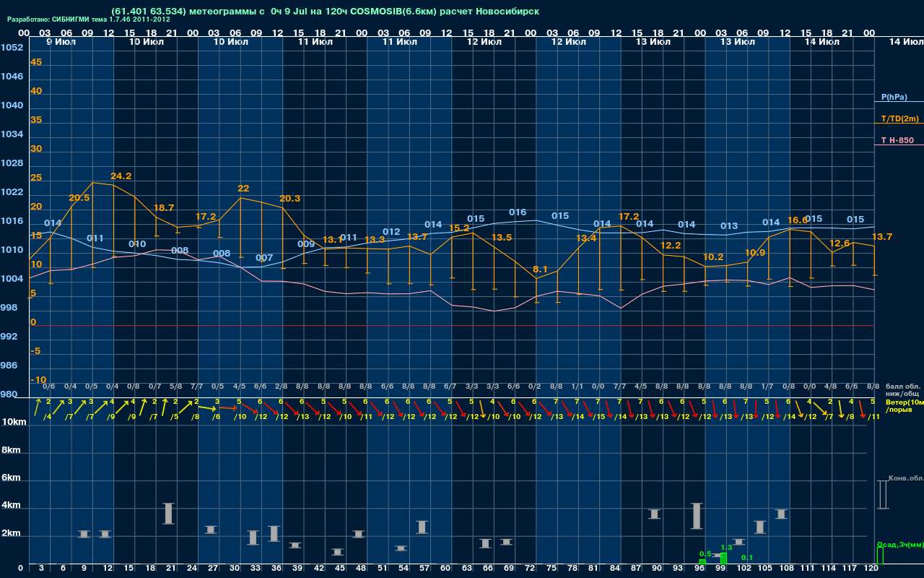Click the 15.2 temperature value
This screenshot has height=578, width=924.
point(459,228)
